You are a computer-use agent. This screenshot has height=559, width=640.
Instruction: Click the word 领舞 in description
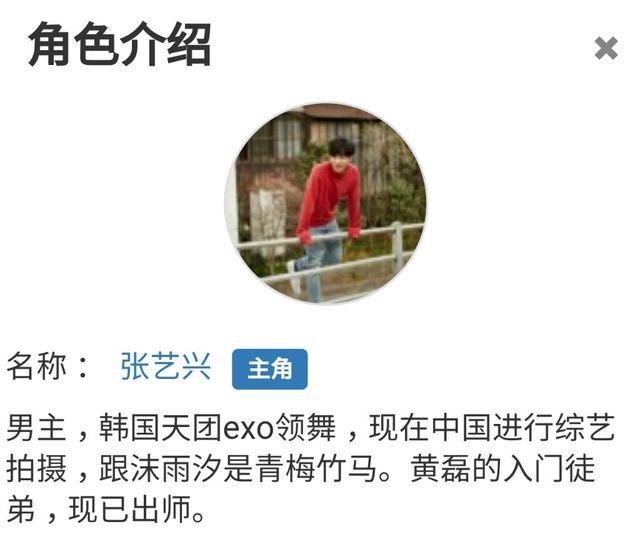coord(305,428)
